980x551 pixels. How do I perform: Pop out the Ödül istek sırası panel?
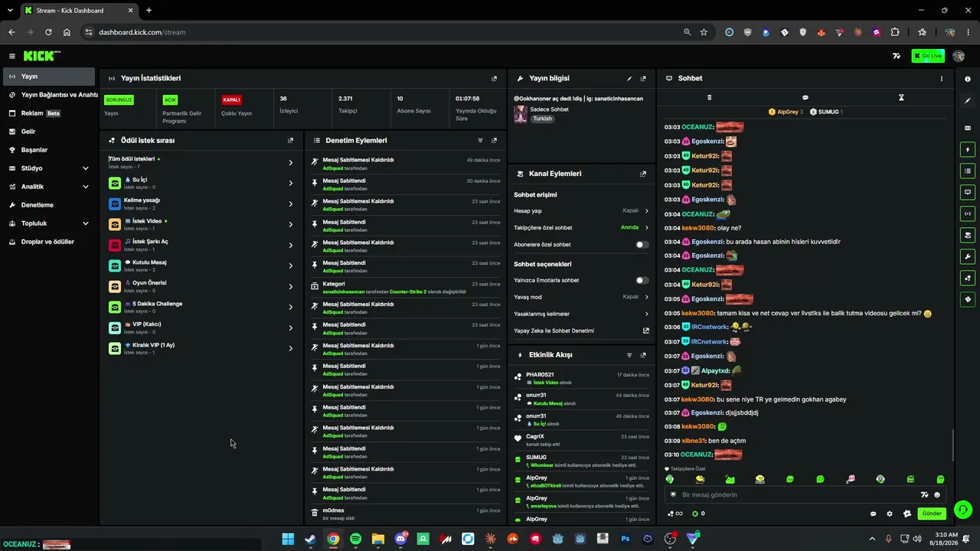[x=290, y=140]
